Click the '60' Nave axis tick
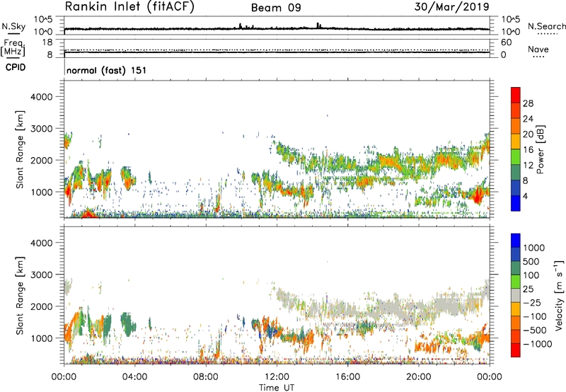The image size is (566, 392). pyautogui.click(x=506, y=42)
